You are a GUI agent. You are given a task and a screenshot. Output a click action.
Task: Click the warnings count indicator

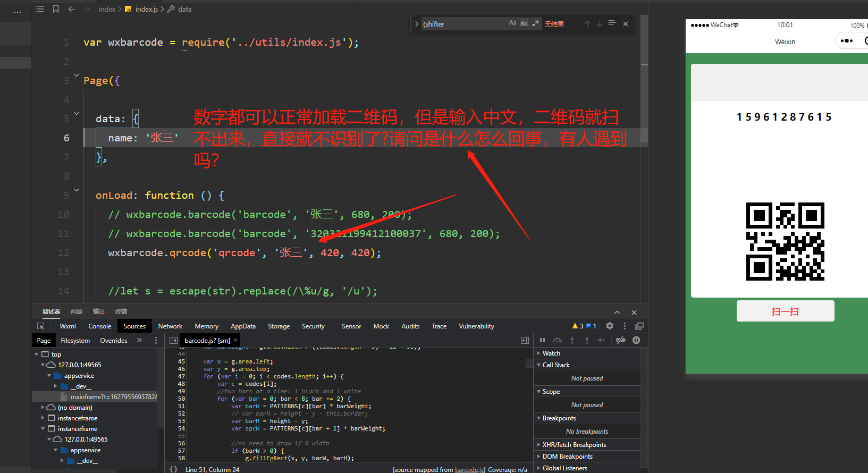578,326
